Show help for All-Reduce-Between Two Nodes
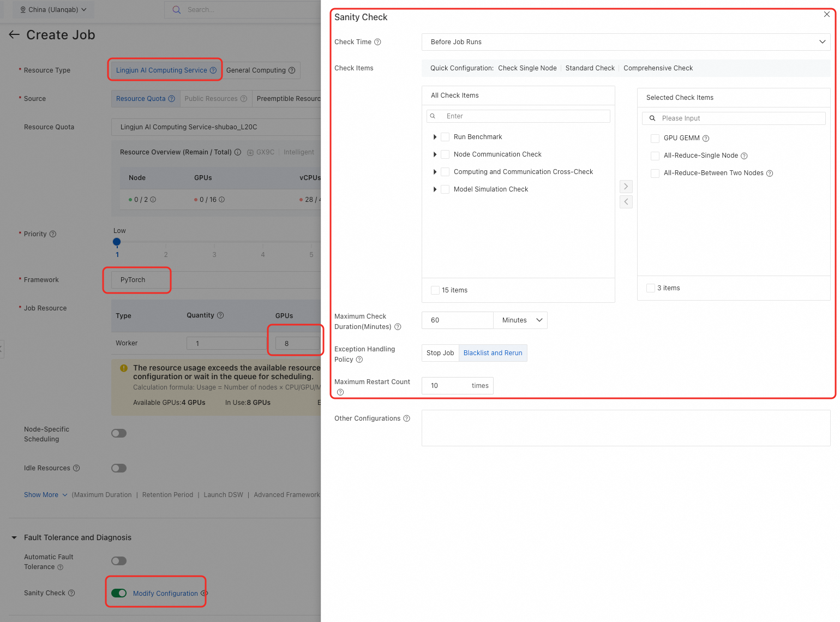840x622 pixels. click(x=770, y=174)
